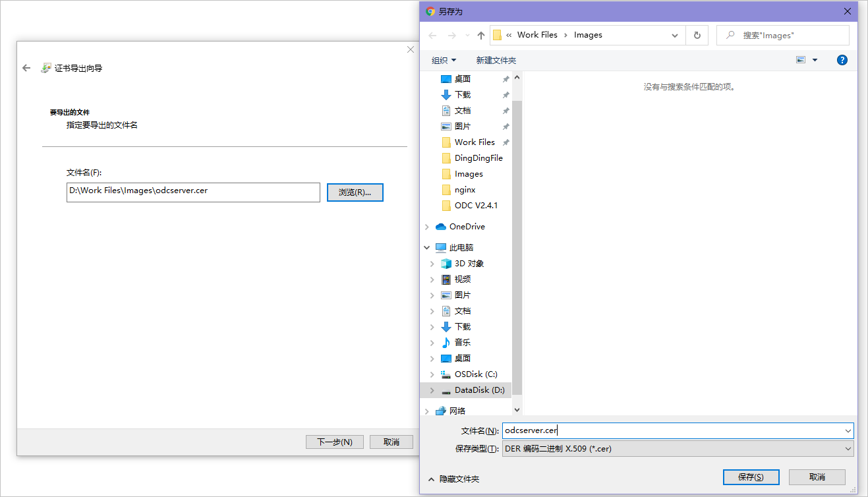868x497 pixels.
Task: Click the certificate export wizard title icon
Action: pos(45,68)
